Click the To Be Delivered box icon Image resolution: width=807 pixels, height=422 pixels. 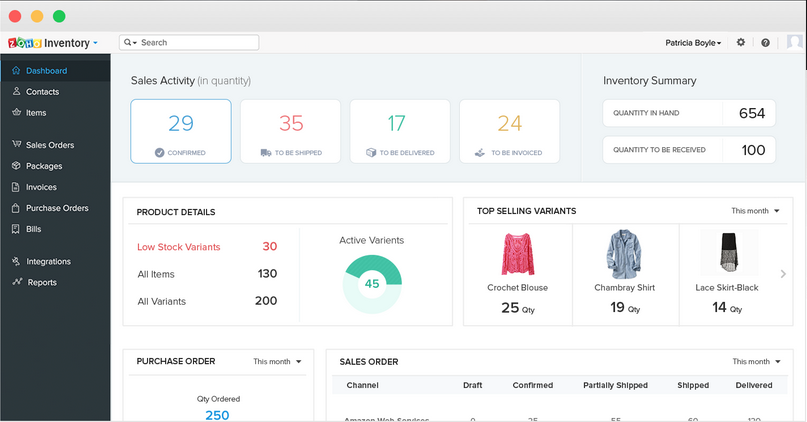pos(371,152)
